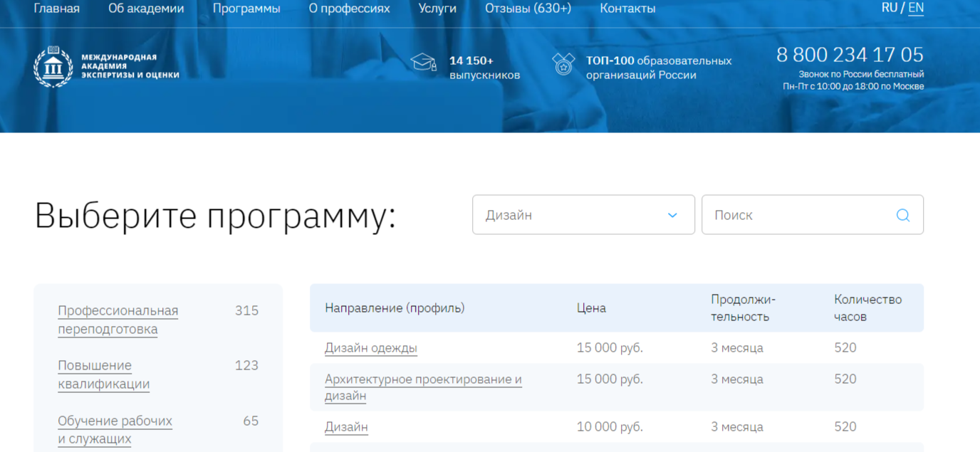Click the TOP-100 medal badge icon
The height and width of the screenshot is (452, 980).
pos(563,63)
